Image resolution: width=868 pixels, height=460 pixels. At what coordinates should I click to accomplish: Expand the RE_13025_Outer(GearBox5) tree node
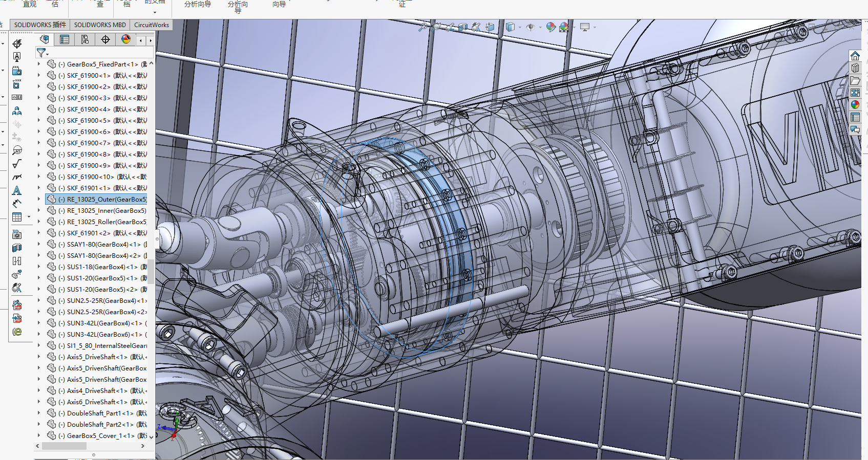[39, 199]
